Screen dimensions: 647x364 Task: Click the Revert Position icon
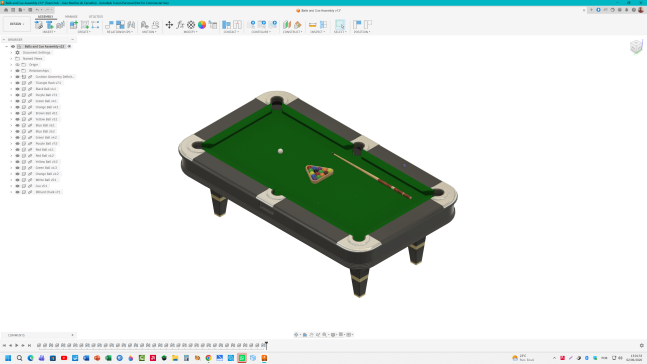pyautogui.click(x=368, y=25)
